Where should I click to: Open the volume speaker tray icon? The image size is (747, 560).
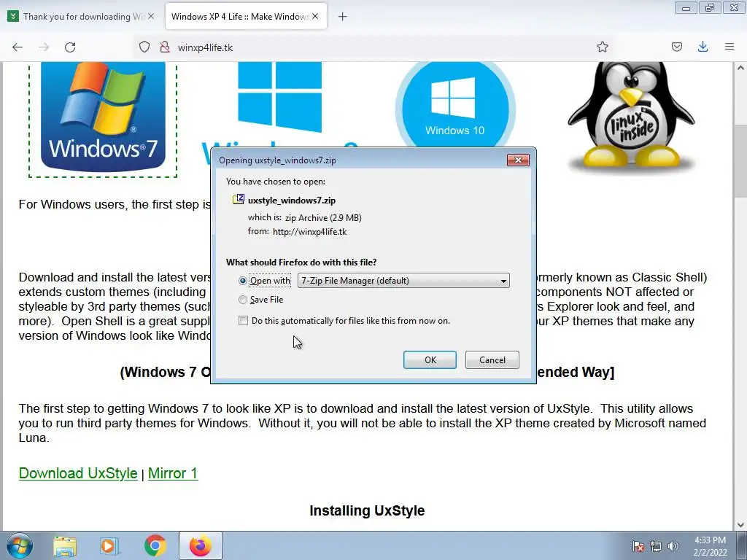tap(673, 546)
